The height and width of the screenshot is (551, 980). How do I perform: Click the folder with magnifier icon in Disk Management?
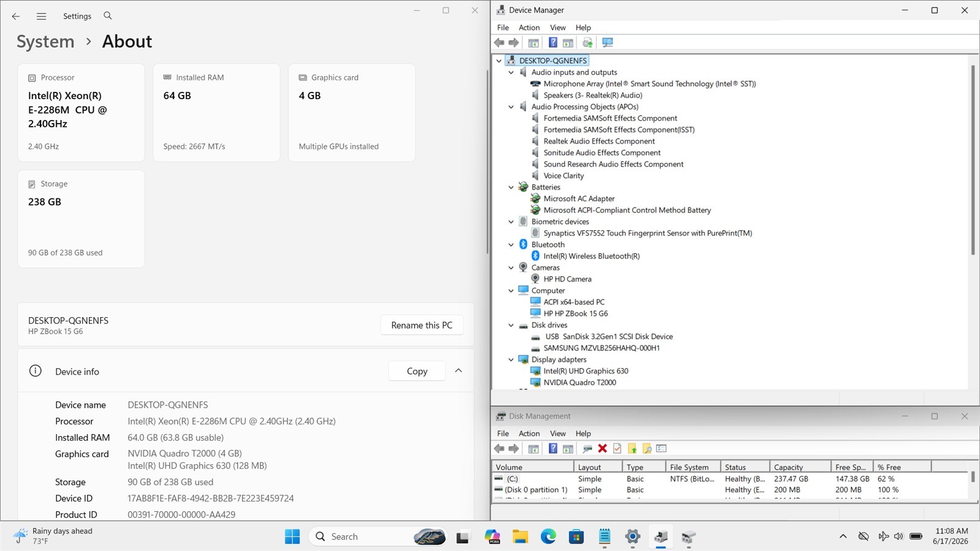tap(647, 449)
